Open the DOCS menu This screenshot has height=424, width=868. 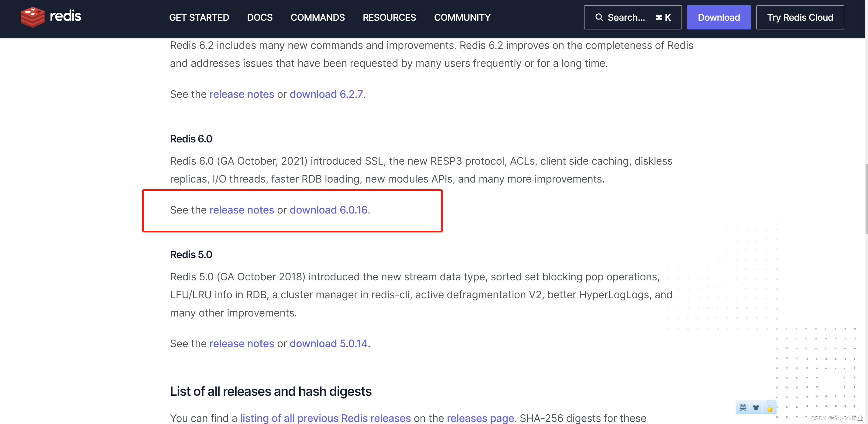coord(260,18)
